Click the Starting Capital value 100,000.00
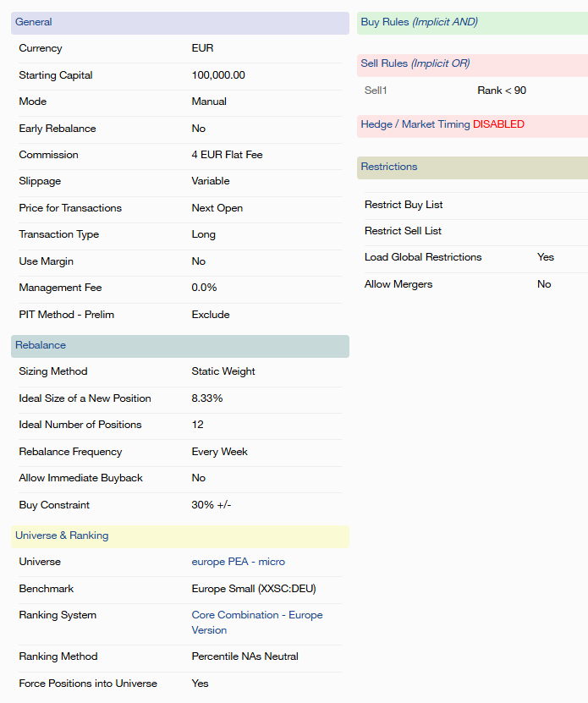Viewport: 588px width, 703px height. coord(218,75)
